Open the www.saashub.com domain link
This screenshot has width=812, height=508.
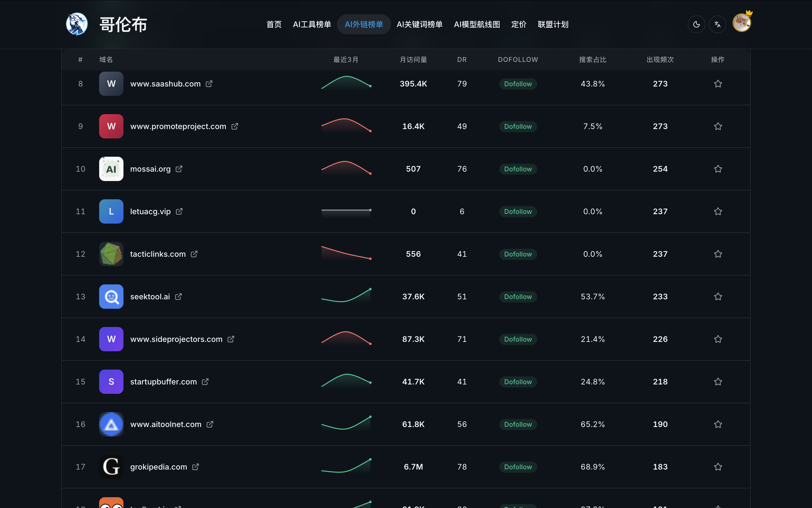point(165,84)
